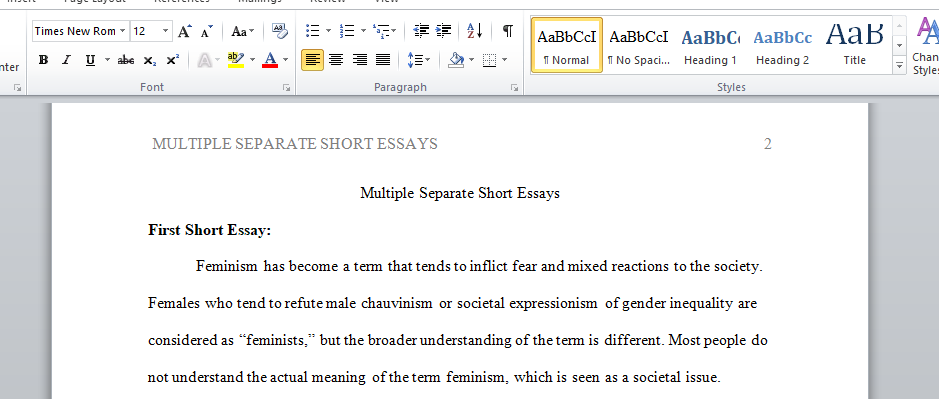The height and width of the screenshot is (399, 939).
Task: Click the header text MULTIPLE SEPARATE SHORT ESSAYS
Action: click(x=295, y=144)
